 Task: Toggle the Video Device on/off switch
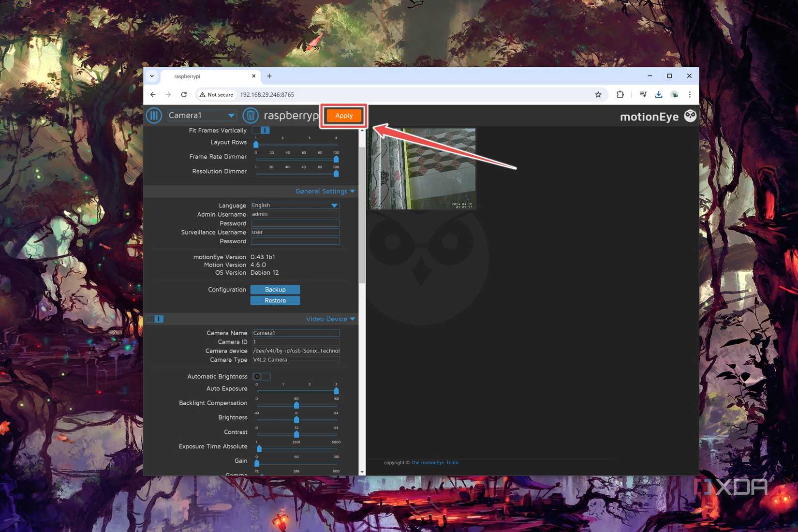click(155, 319)
